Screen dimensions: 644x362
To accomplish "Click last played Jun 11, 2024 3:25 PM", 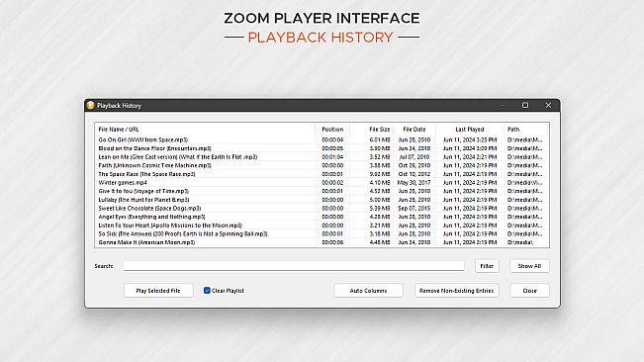I will (x=470, y=140).
